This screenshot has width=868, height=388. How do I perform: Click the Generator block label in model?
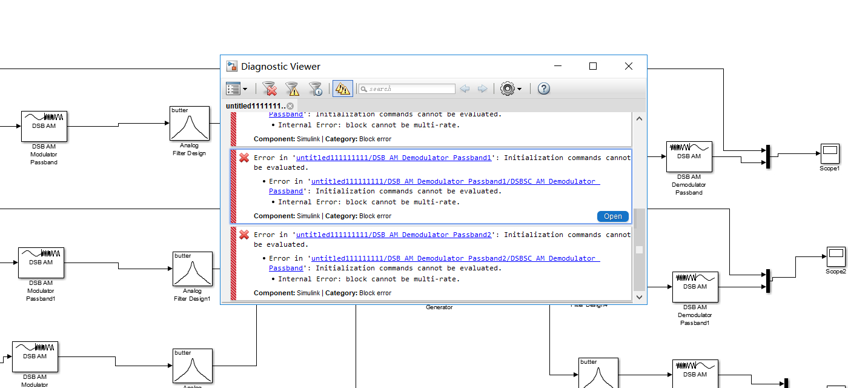tap(439, 307)
